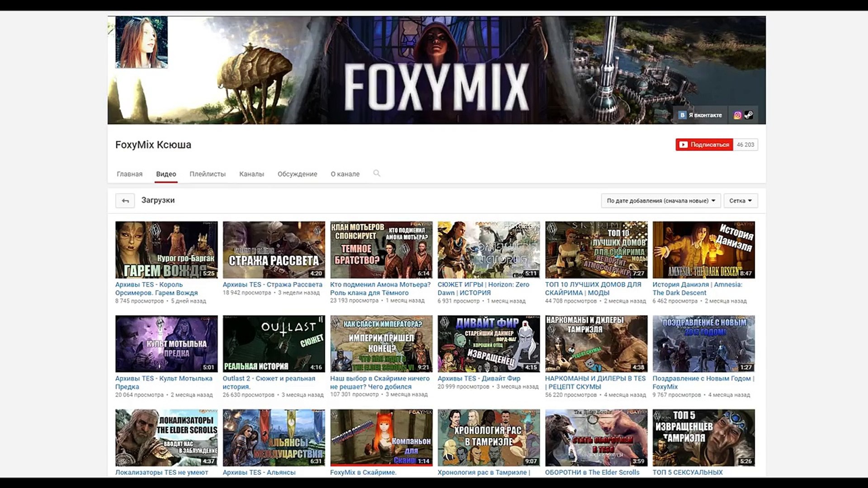
Task: Click the 107 301 просмотр view count
Action: [354, 394]
